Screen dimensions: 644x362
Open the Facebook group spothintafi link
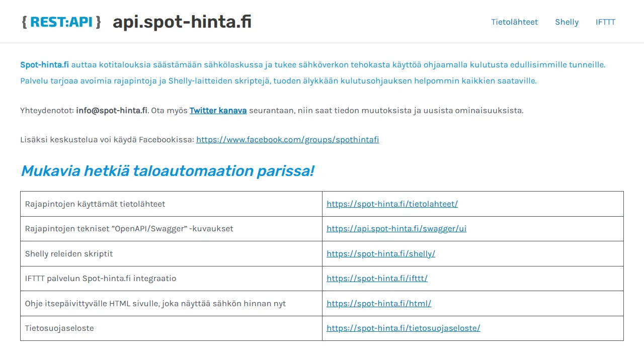click(287, 139)
